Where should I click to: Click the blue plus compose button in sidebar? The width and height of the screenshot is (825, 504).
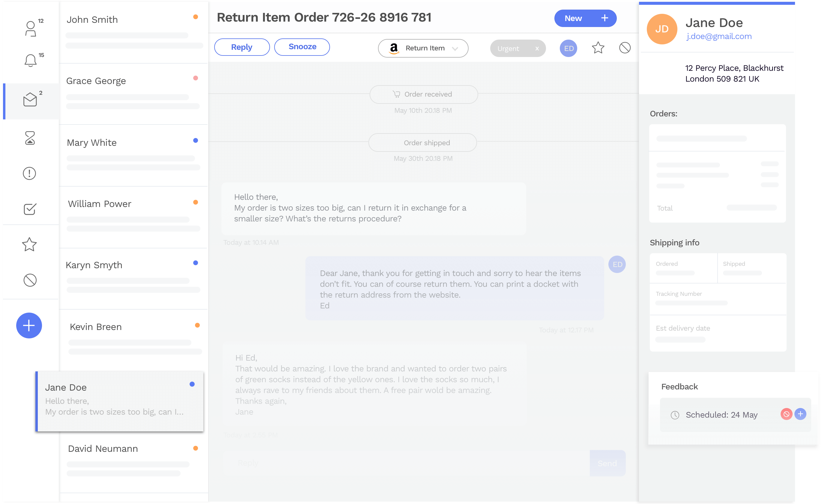click(29, 325)
